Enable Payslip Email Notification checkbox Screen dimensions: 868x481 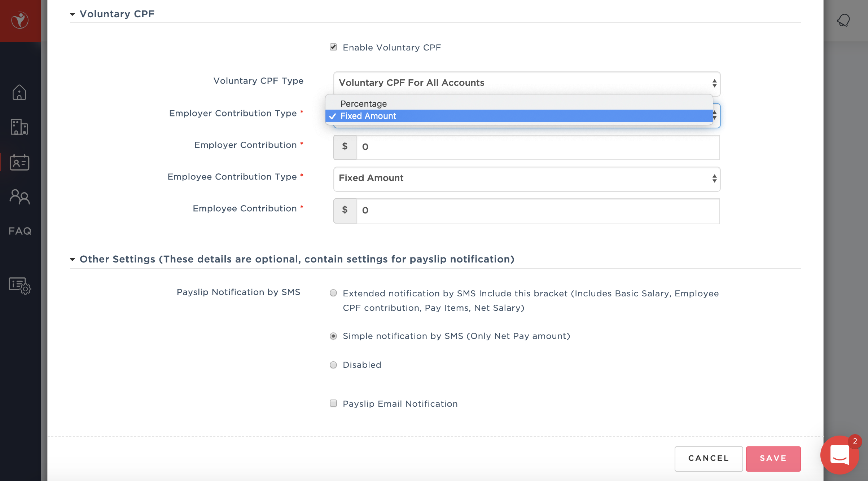point(333,403)
